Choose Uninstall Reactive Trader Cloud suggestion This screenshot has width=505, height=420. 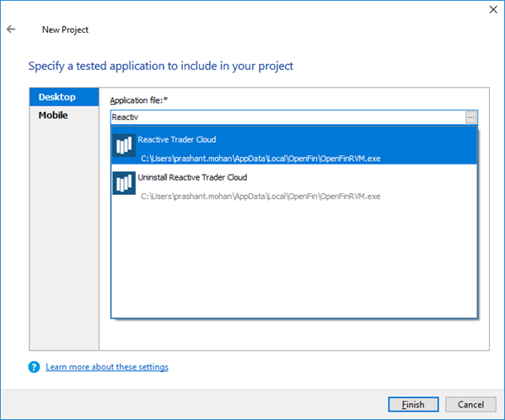[294, 183]
